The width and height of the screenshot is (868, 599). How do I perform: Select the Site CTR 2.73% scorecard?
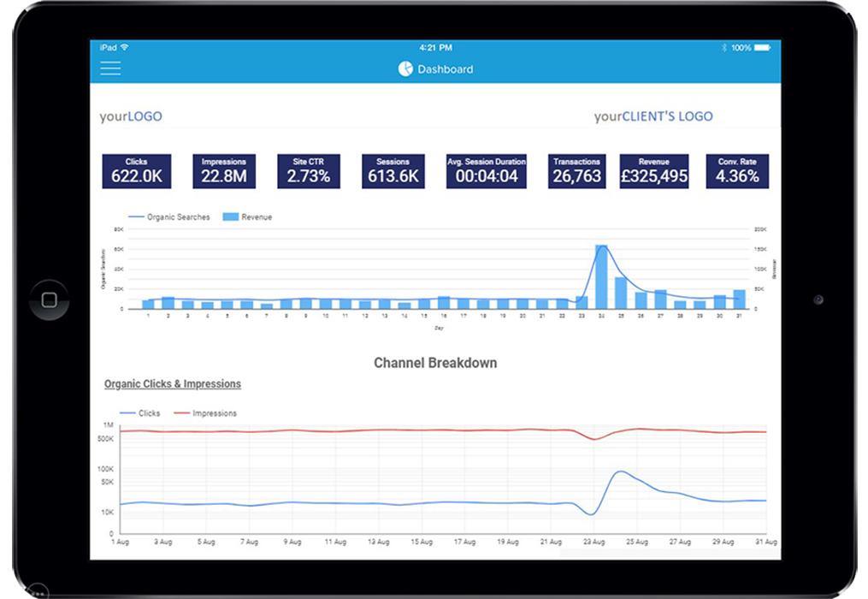tap(309, 171)
